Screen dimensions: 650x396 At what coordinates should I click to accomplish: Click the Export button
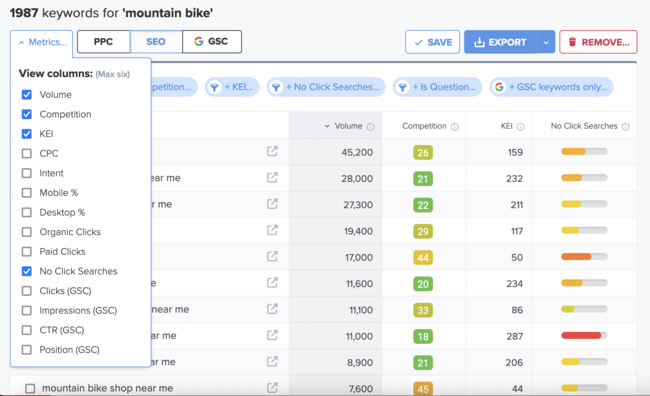(x=501, y=42)
